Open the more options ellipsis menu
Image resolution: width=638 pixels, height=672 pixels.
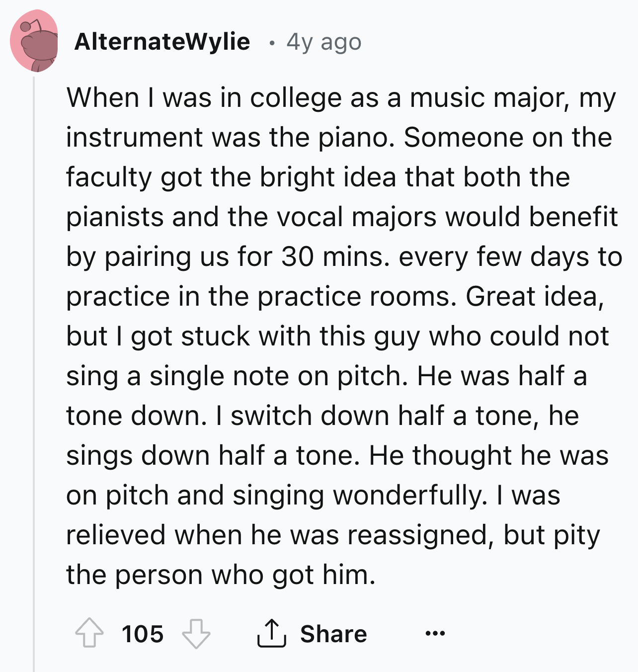click(435, 633)
